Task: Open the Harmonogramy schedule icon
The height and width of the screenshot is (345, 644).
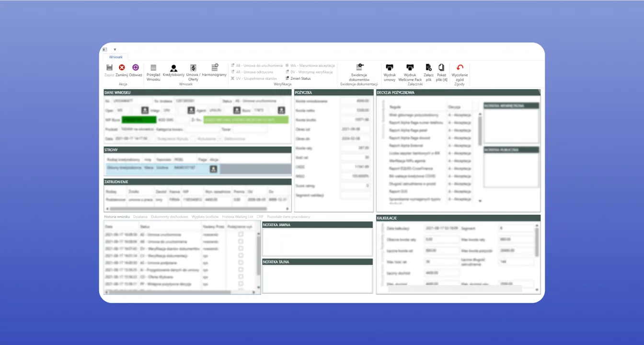Action: coord(214,68)
